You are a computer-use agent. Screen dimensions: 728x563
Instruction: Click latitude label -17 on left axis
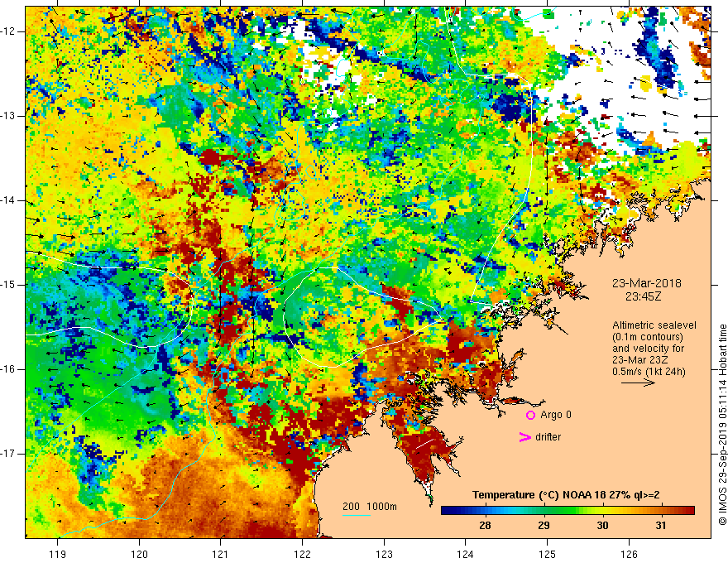(8, 454)
